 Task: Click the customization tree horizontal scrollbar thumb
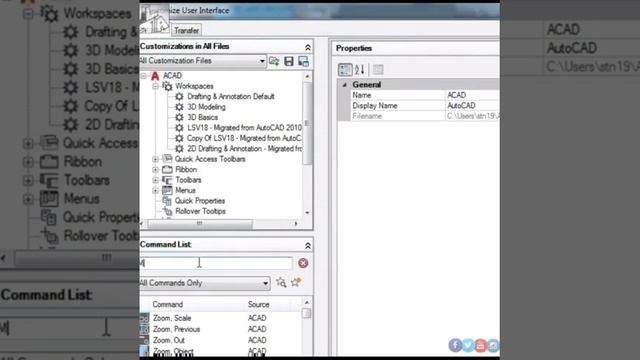(x=200, y=224)
